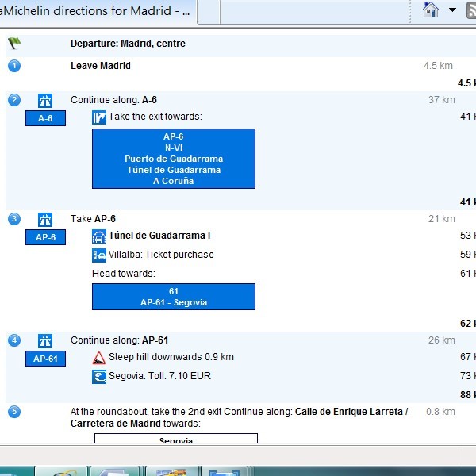Image resolution: width=476 pixels, height=476 pixels.
Task: Select step 3 number marker
Action: click(x=14, y=219)
